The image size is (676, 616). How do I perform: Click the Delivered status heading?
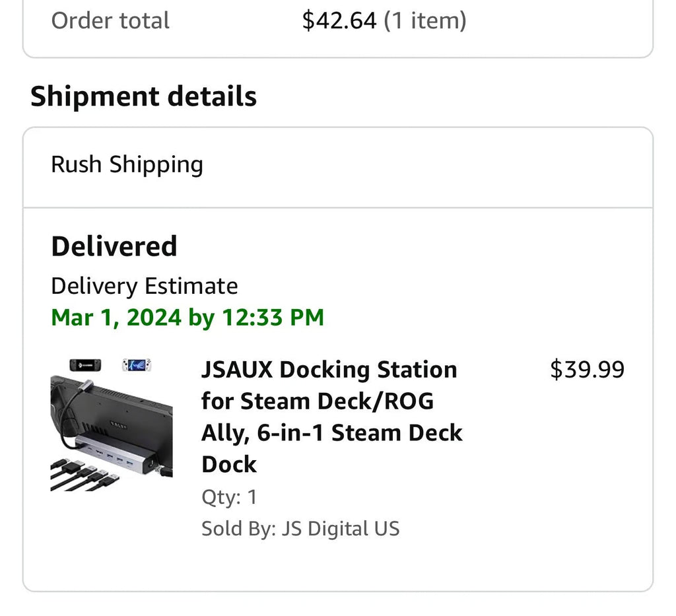114,246
